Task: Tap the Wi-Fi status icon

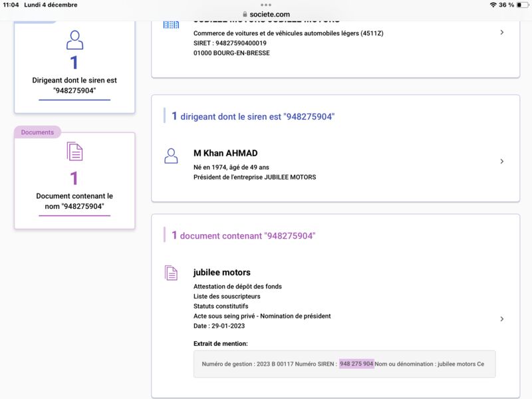Action: (493, 5)
